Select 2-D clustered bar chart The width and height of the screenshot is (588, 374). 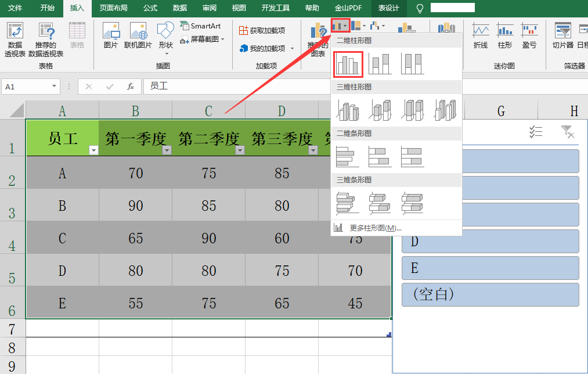348,157
